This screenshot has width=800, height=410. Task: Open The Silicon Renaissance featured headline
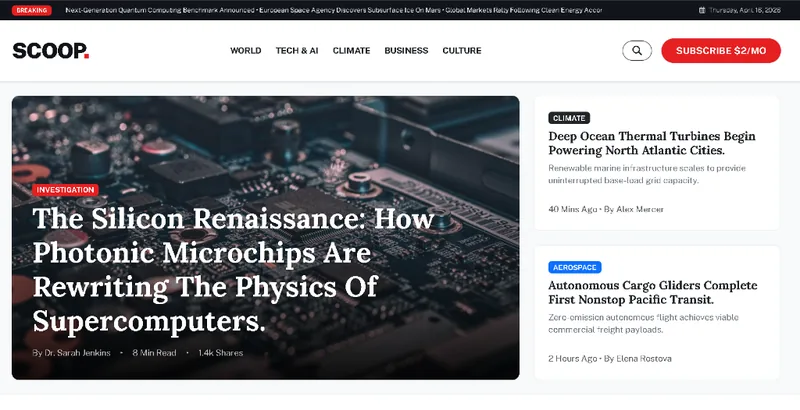click(233, 270)
